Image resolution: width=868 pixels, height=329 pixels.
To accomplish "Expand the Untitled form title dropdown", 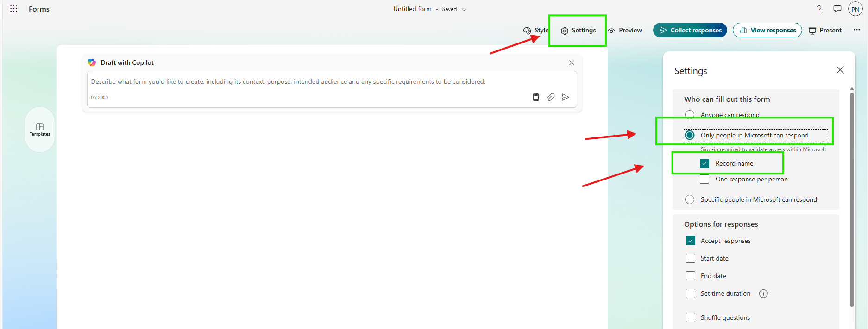I will tap(464, 9).
